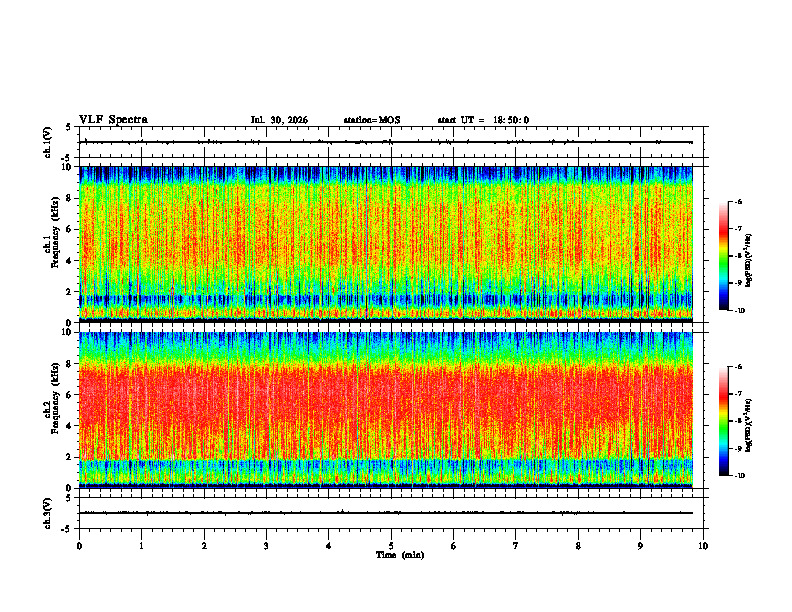Click inside the ch.1 spectrogram panel
792x612 pixels.
tap(386, 244)
